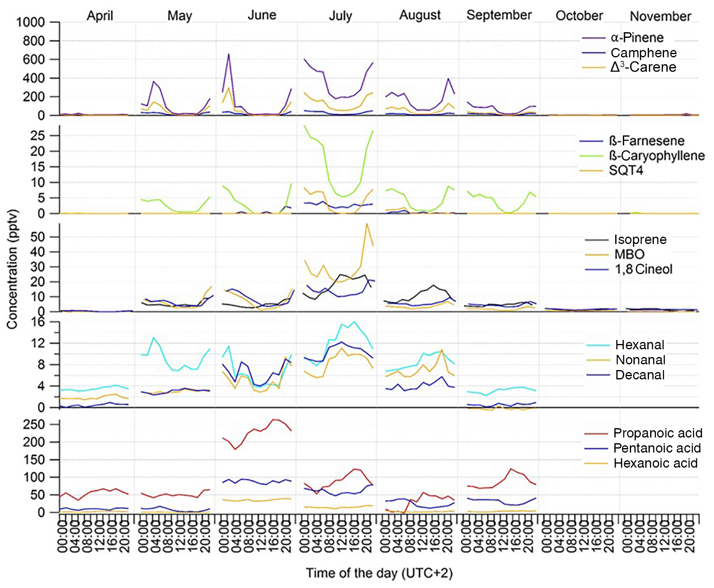Click the cyan Hexanal legend line
714x588 pixels.
[598, 345]
